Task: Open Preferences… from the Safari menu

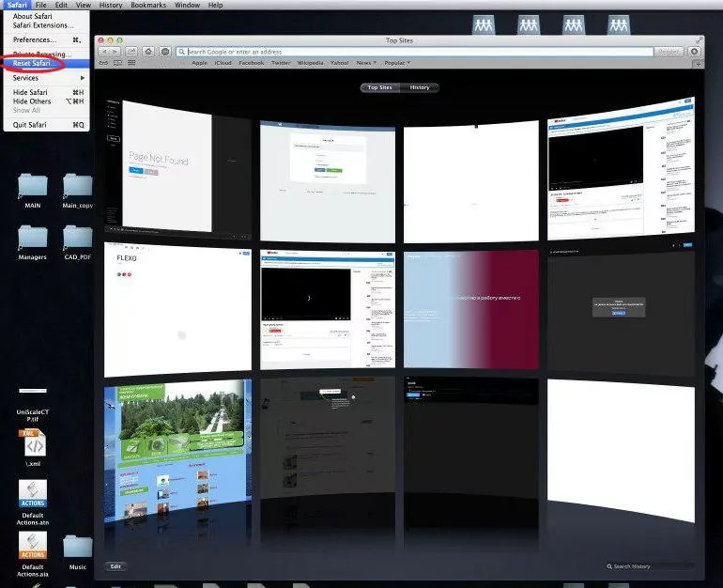Action: click(47, 39)
